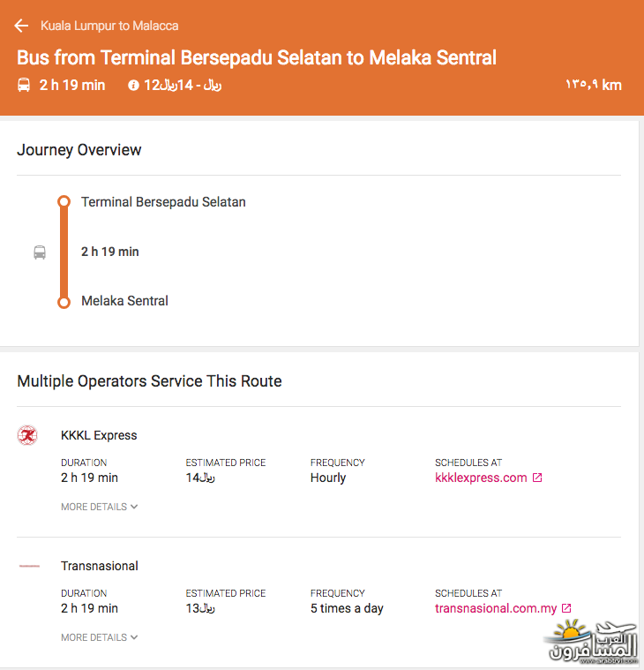This screenshot has height=670, width=644.
Task: Open the transnasional.com.my schedules link
Action: click(x=496, y=608)
